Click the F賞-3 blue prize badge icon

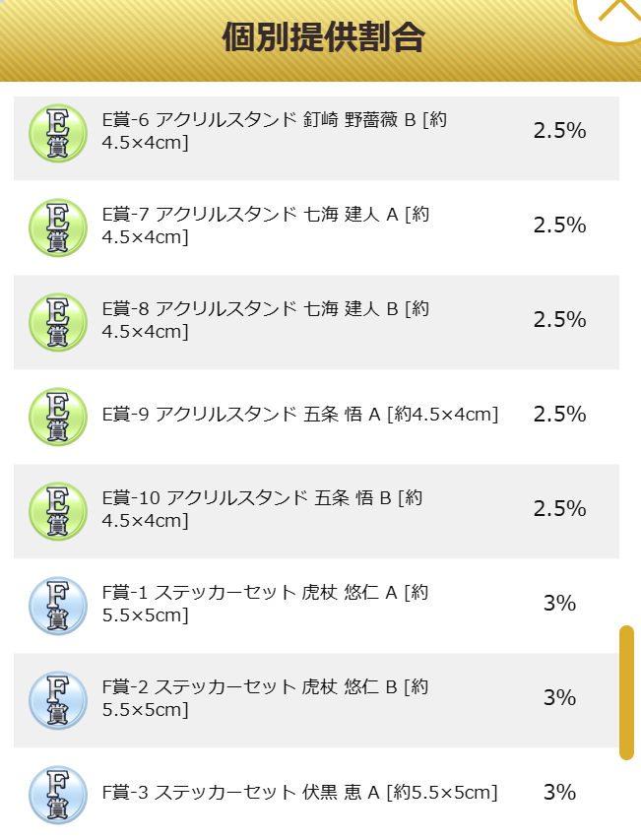coord(58,795)
